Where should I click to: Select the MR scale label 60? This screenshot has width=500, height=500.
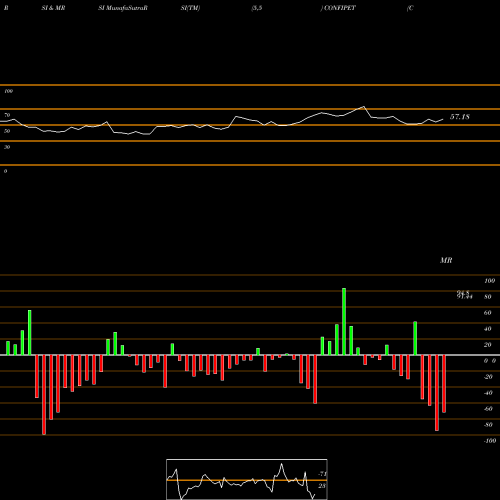point(488,313)
